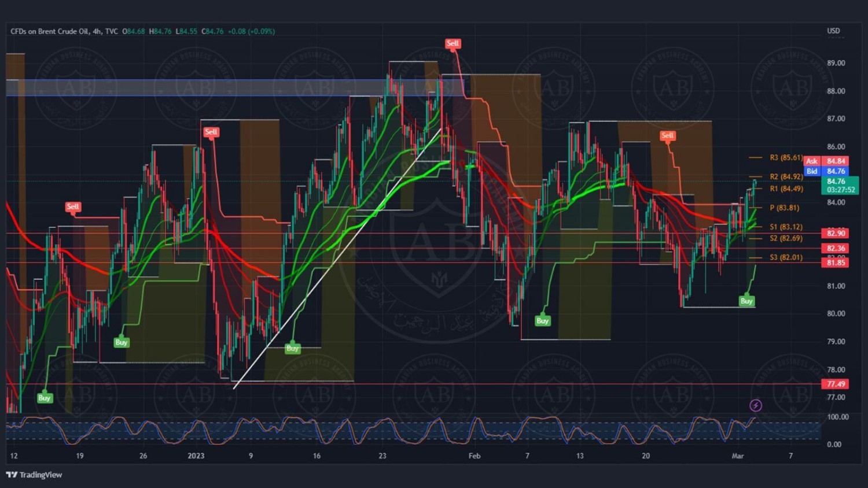
Task: Click the R2 (84.92) pivot label
Action: coord(786,176)
